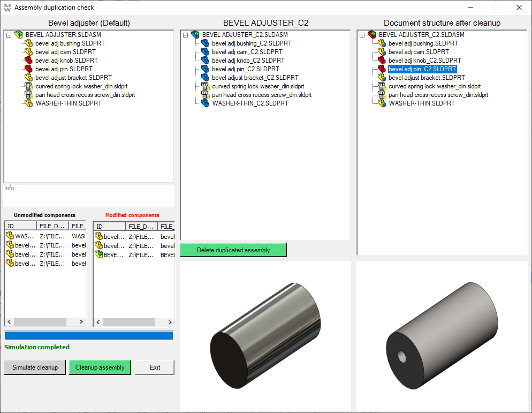
Task: Click the horizontal scrollbar thumb under Unmodified components
Action: point(40,321)
